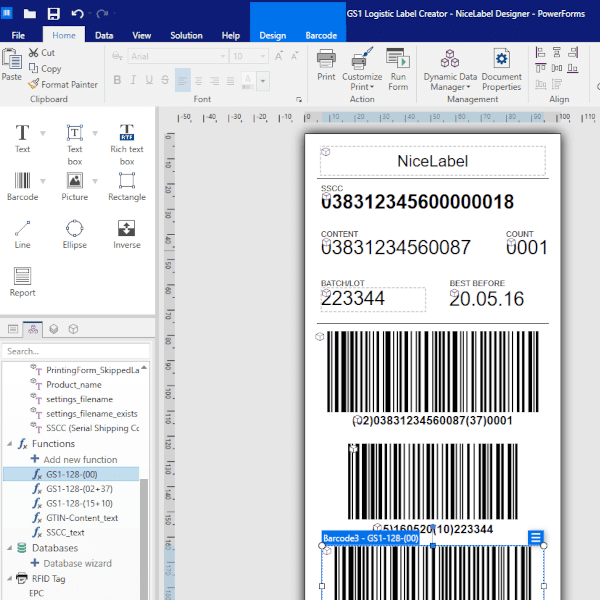Viewport: 600px width, 600px height.
Task: Pick the Inverse object tool
Action: (x=127, y=234)
